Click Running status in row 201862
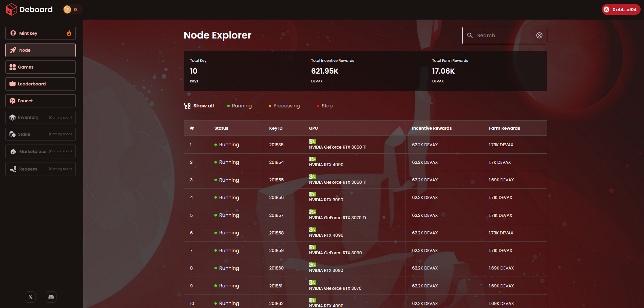 pyautogui.click(x=227, y=303)
